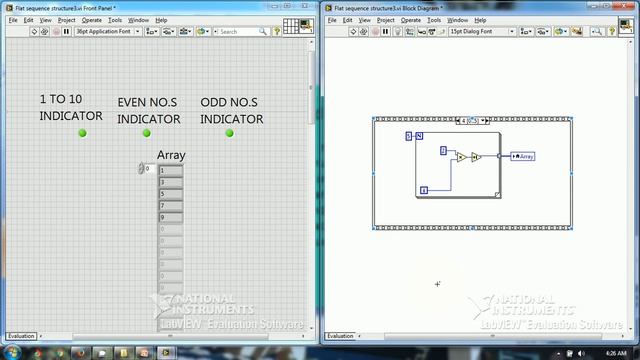The width and height of the screenshot is (640, 360).
Task: Open Project menu in Block Diagram
Action: (385, 20)
